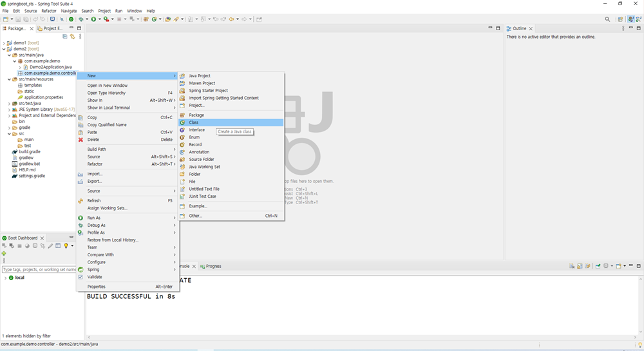Click Collapse All in Package Explorer
Image resolution: width=644 pixels, height=351 pixels.
click(65, 37)
